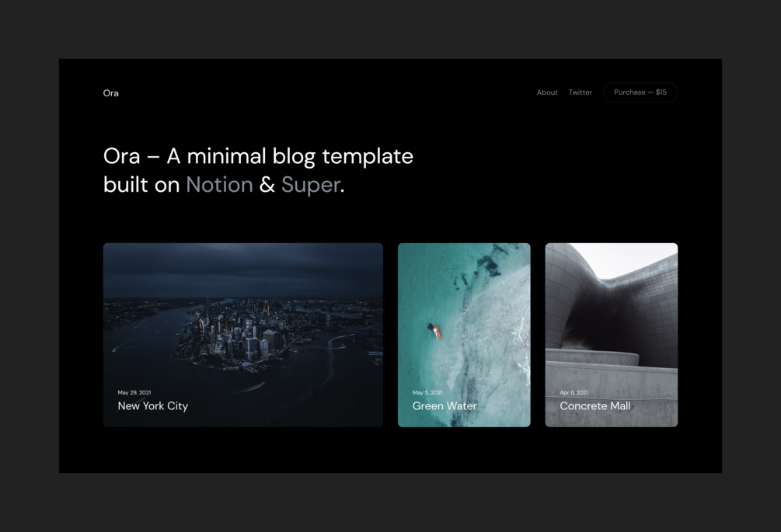Open the Green Water post card

[464, 335]
